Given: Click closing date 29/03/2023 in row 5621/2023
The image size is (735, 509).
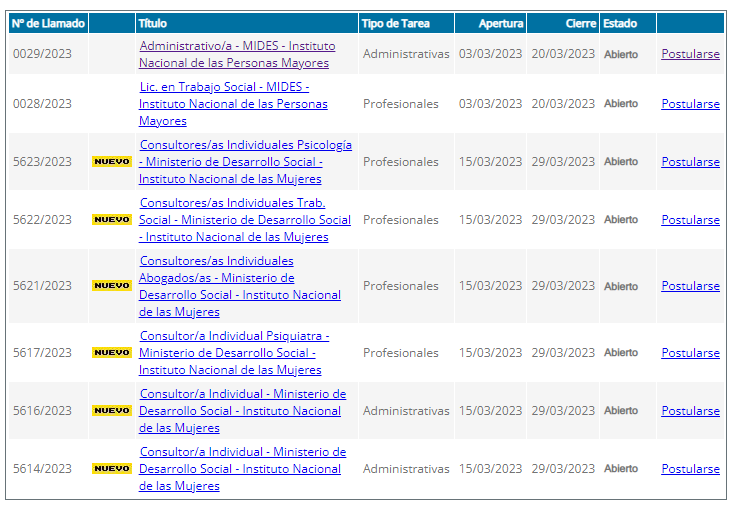Looking at the screenshot, I should pyautogui.click(x=563, y=286).
